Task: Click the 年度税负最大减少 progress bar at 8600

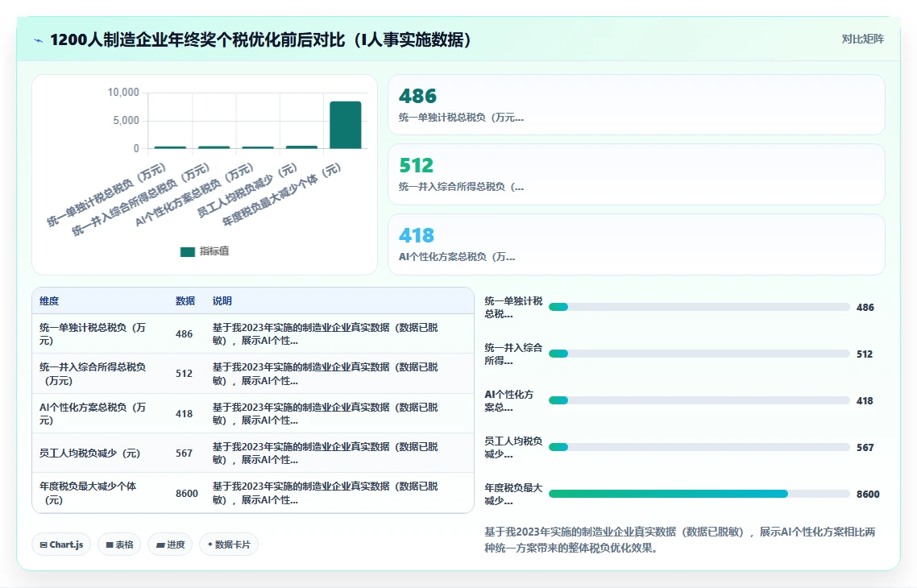Action: 699,494
